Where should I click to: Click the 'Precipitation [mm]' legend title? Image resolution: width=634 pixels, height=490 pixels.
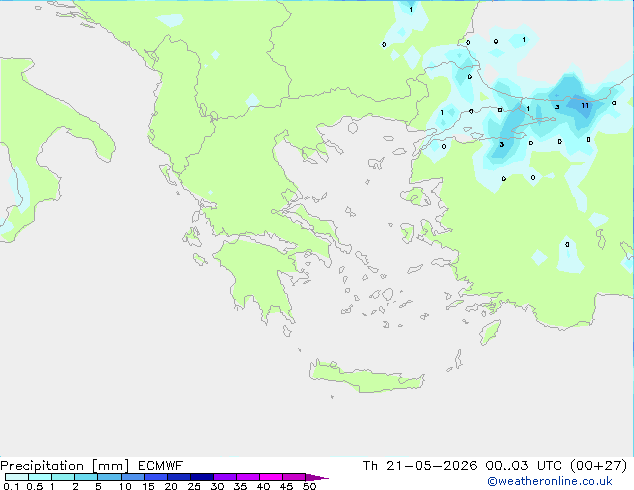point(65,466)
